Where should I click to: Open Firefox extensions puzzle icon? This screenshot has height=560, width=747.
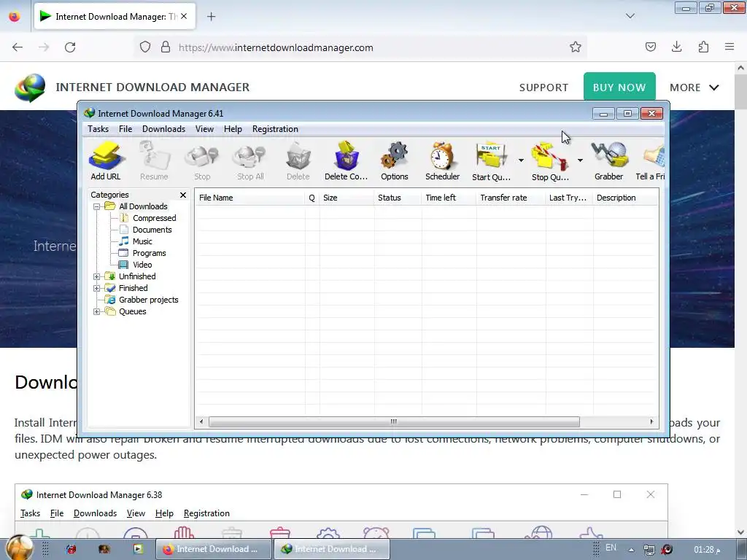(703, 47)
